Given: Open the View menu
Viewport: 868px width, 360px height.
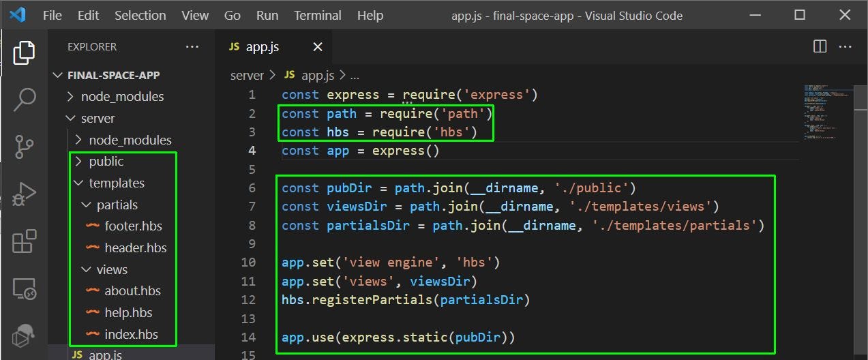Looking at the screenshot, I should 195,15.
